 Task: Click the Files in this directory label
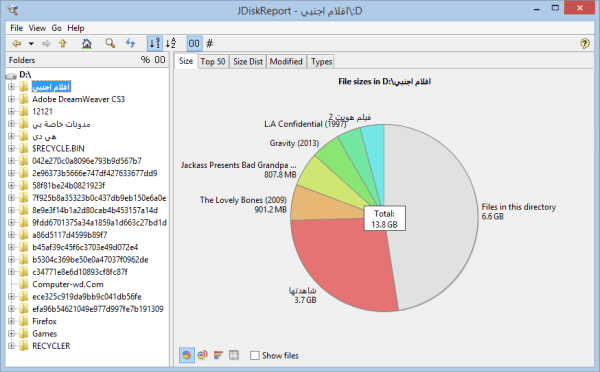pos(518,207)
